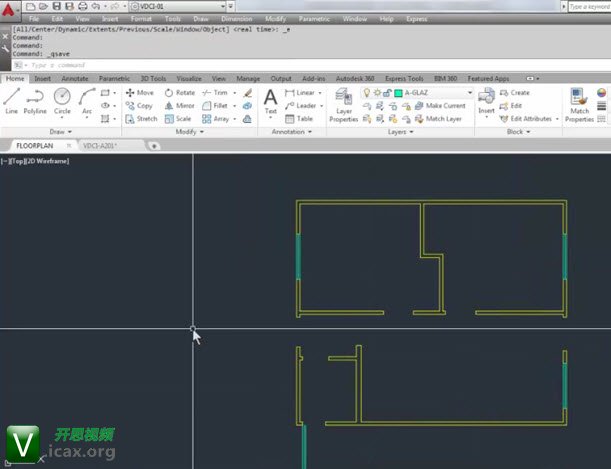Click Make Current layer button
This screenshot has height=469, width=611.
pyautogui.click(x=440, y=106)
